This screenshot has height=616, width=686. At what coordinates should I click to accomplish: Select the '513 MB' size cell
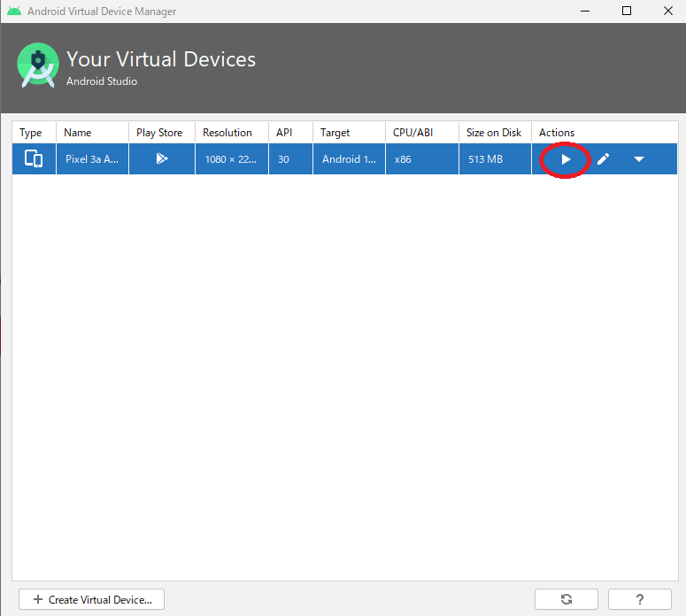[496, 158]
